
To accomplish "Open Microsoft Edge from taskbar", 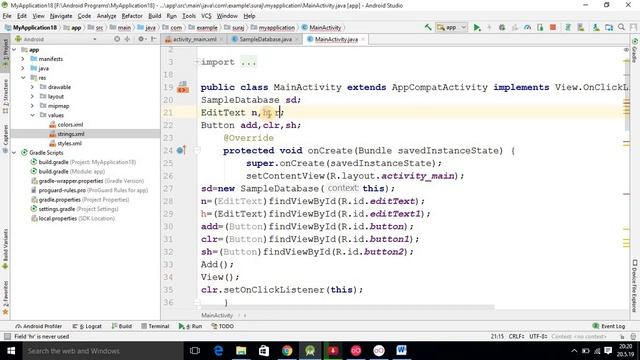I will pyautogui.click(x=218, y=351).
